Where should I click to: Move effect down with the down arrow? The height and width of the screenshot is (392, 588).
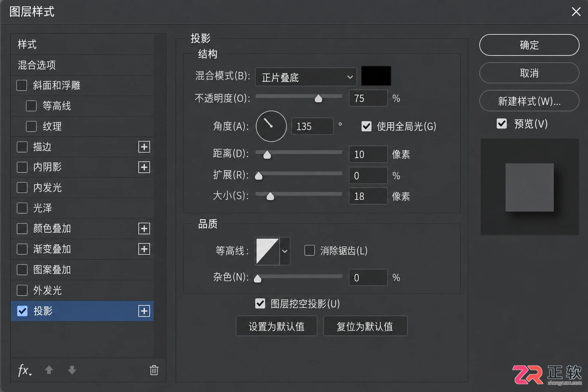72,370
